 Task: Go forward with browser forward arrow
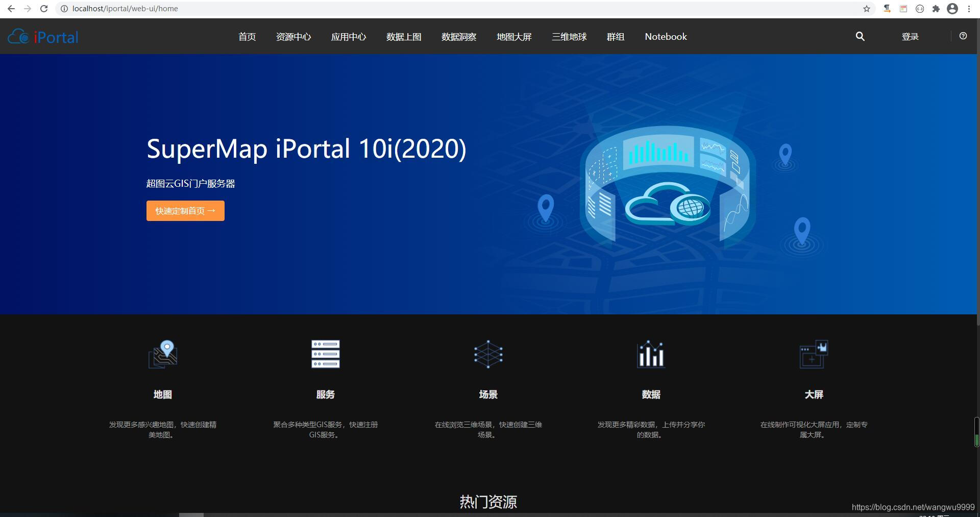tap(28, 9)
